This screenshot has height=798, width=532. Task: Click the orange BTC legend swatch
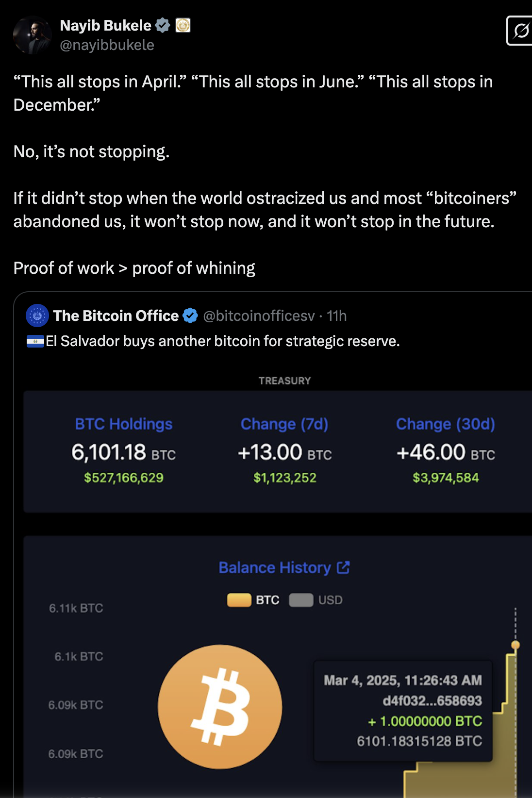click(239, 600)
